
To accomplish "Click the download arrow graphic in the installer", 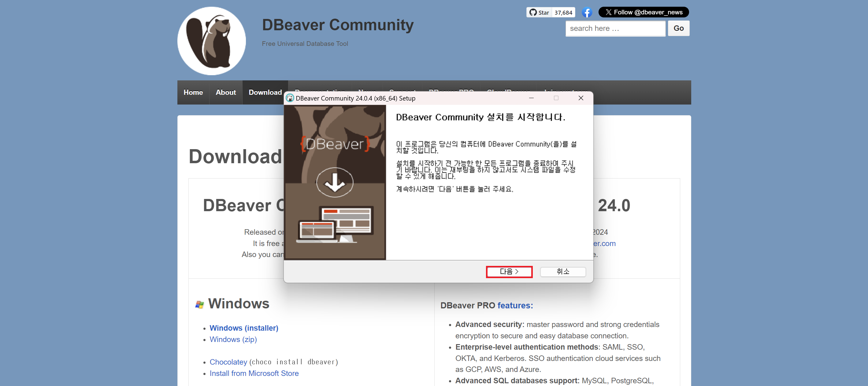I will point(334,182).
